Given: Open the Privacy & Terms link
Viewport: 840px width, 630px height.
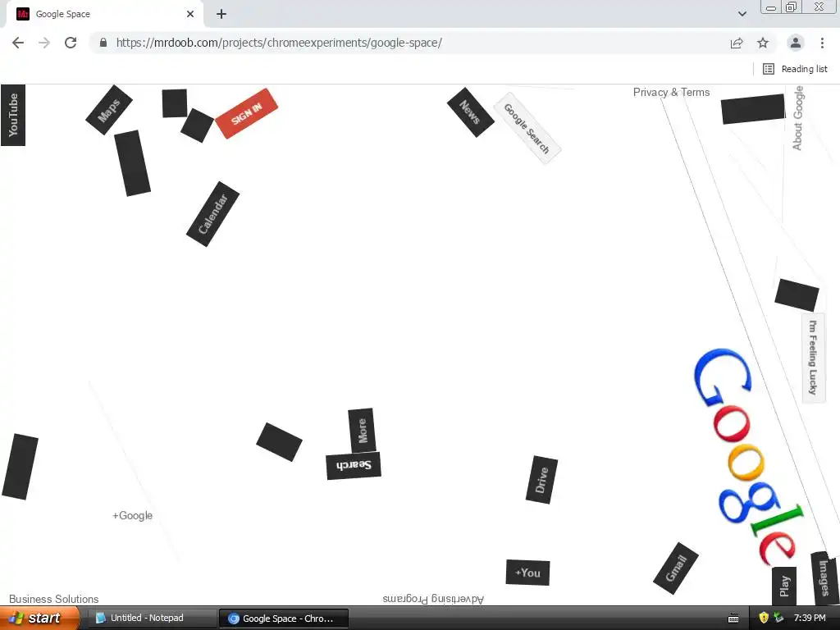Looking at the screenshot, I should coord(671,92).
